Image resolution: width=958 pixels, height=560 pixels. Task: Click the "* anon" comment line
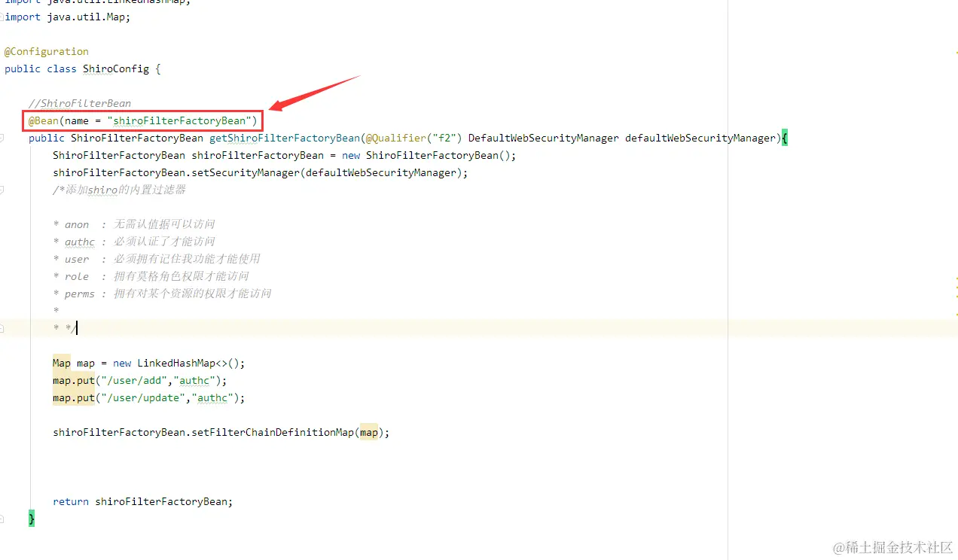134,224
